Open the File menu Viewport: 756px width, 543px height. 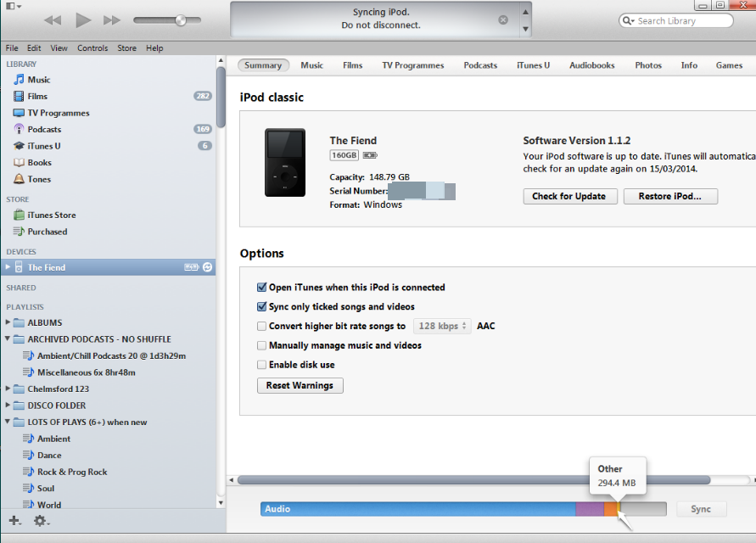[12, 48]
